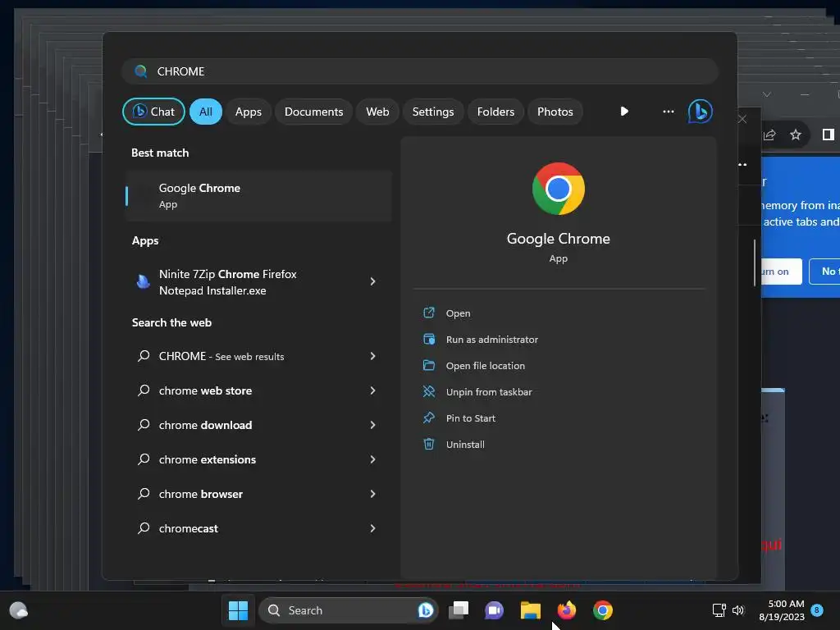The width and height of the screenshot is (840, 630).
Task: Click the bookmark star in the background browser
Action: pos(796,135)
